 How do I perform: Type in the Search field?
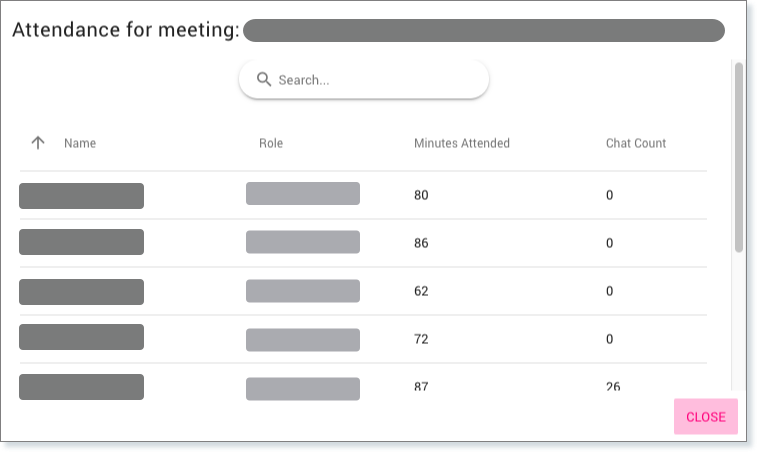[x=375, y=80]
